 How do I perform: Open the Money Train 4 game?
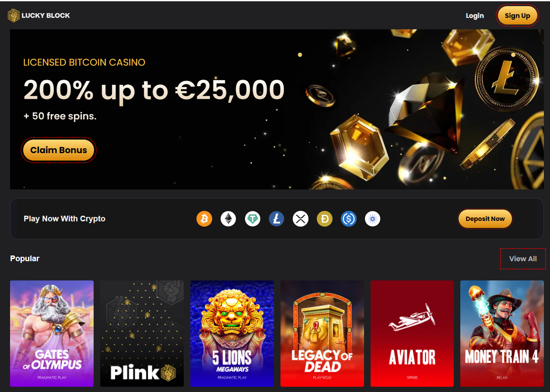tap(502, 333)
